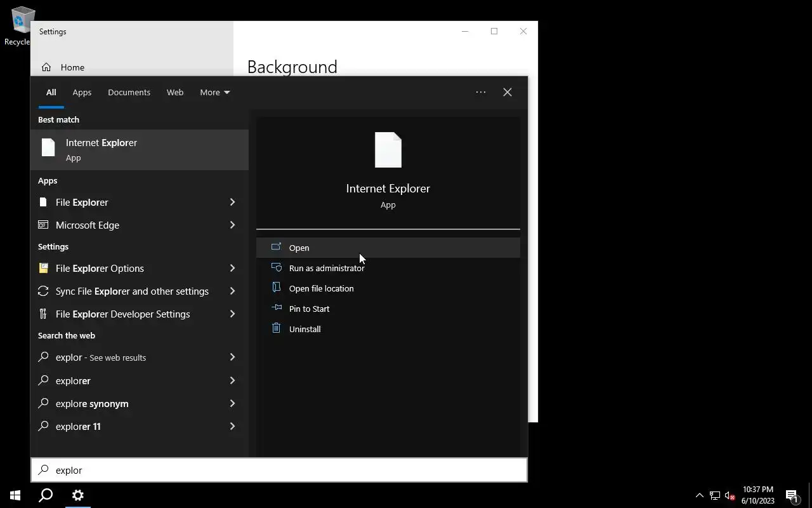Select 'explore synonym' web suggestion
Screen dimensions: 812x508
(x=140, y=403)
